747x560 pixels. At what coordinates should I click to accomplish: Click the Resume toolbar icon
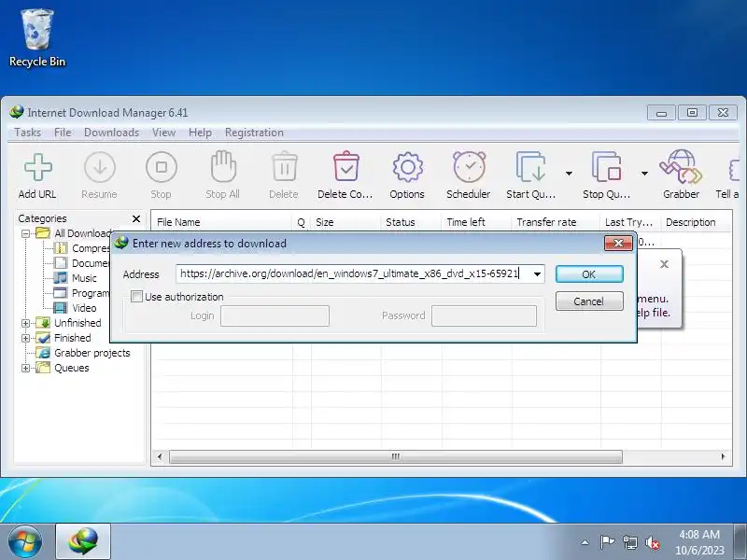coord(100,167)
